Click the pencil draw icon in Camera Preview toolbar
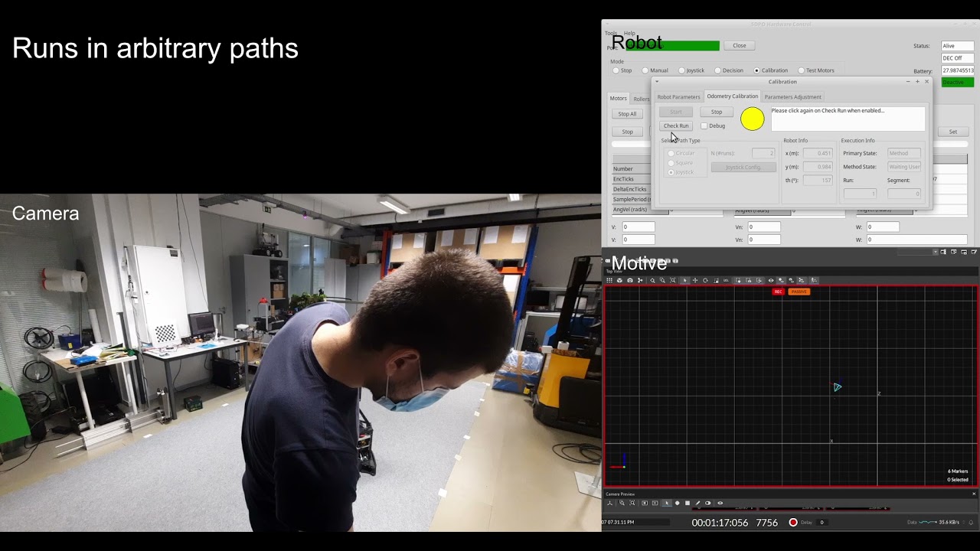Screen dimensions: 980x551 (697, 503)
